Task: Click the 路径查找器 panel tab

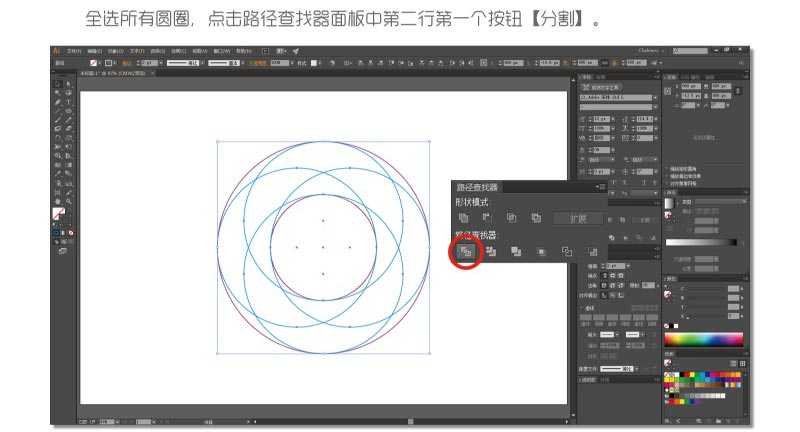Action: (477, 187)
